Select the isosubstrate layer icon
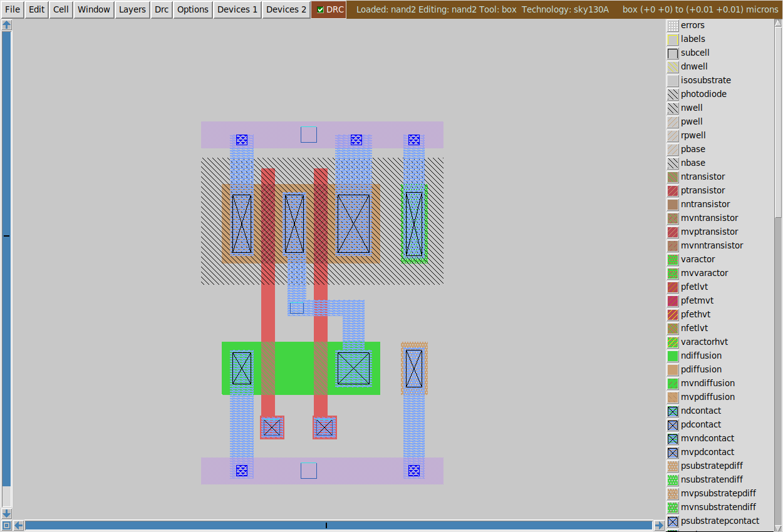Viewport: 783px width, 532px height. pos(673,81)
